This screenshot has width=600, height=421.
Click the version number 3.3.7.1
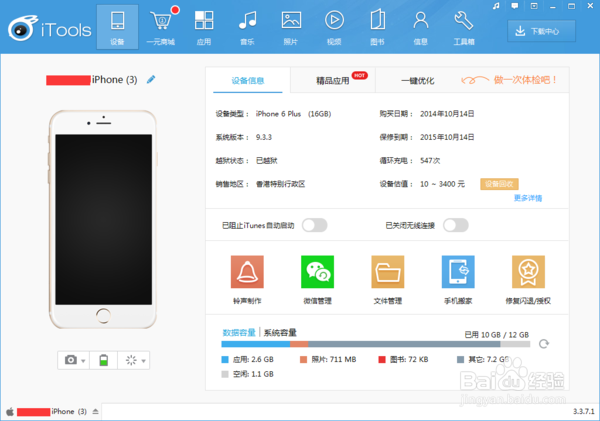(x=584, y=411)
